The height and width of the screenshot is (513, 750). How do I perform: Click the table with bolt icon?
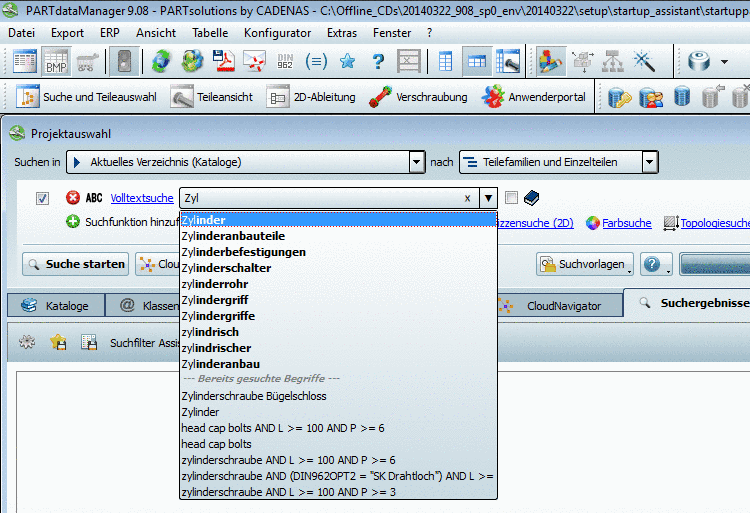[508, 62]
